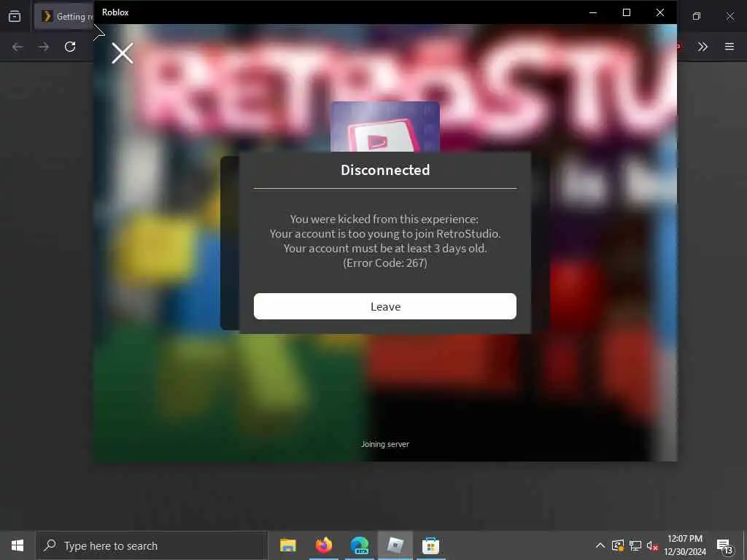This screenshot has height=560, width=747.
Task: Open Microsoft Edge Beta from taskbar
Action: click(360, 545)
